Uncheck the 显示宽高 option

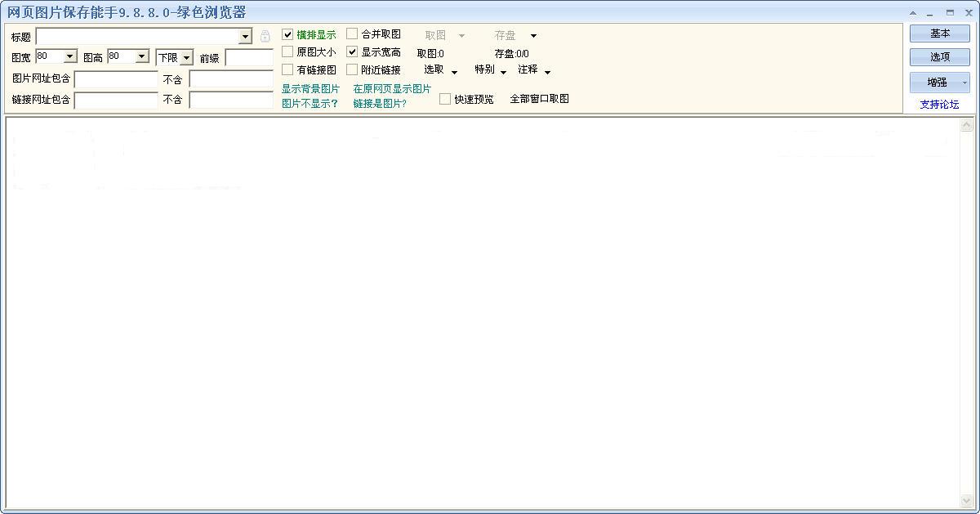coord(352,51)
